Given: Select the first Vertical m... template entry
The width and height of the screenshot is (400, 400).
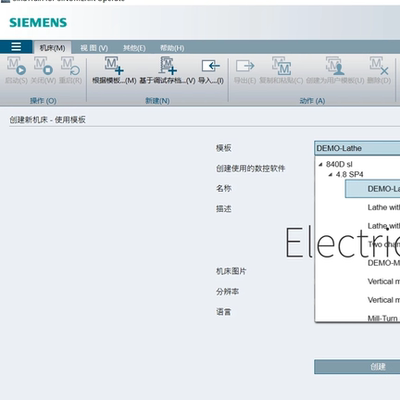Looking at the screenshot, I should [384, 281].
